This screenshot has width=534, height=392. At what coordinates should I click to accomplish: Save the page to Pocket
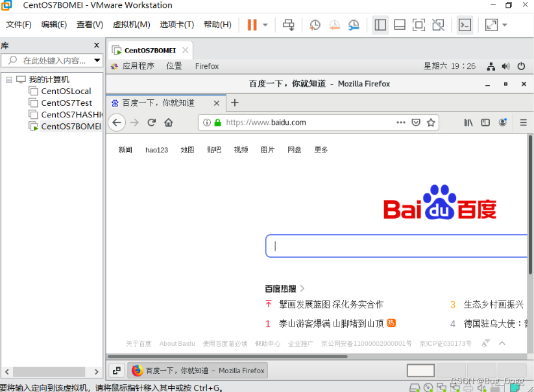coord(416,123)
